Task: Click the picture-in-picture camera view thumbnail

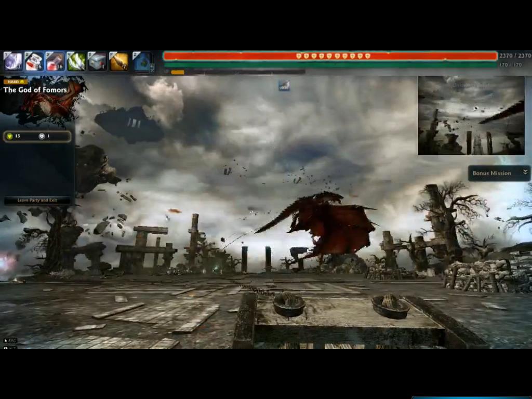Action: point(471,115)
